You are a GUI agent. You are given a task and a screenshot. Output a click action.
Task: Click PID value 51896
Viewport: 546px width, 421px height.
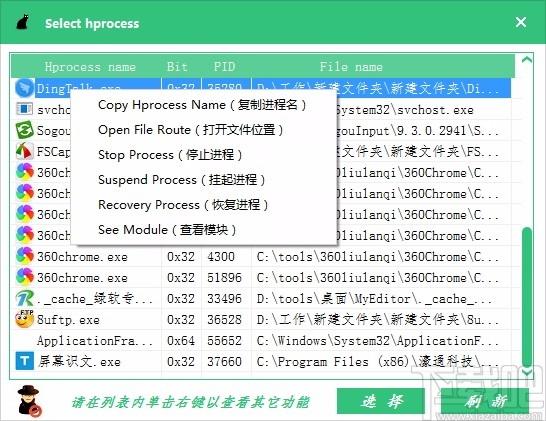tap(224, 278)
